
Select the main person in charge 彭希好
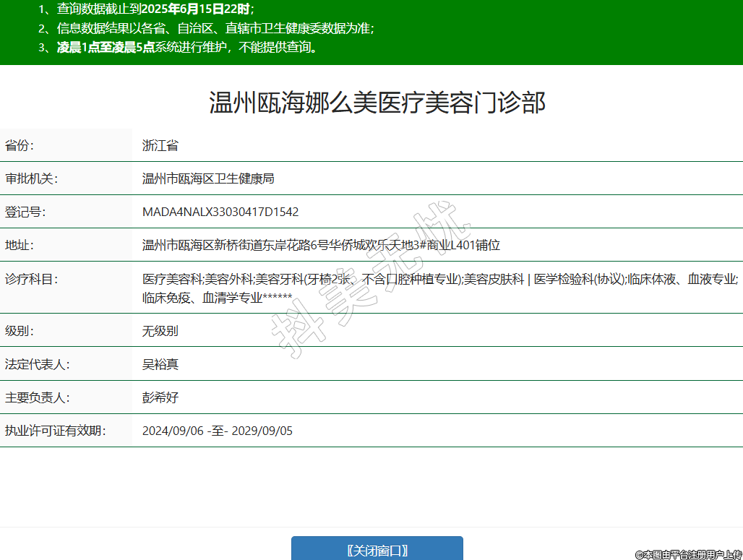point(160,397)
